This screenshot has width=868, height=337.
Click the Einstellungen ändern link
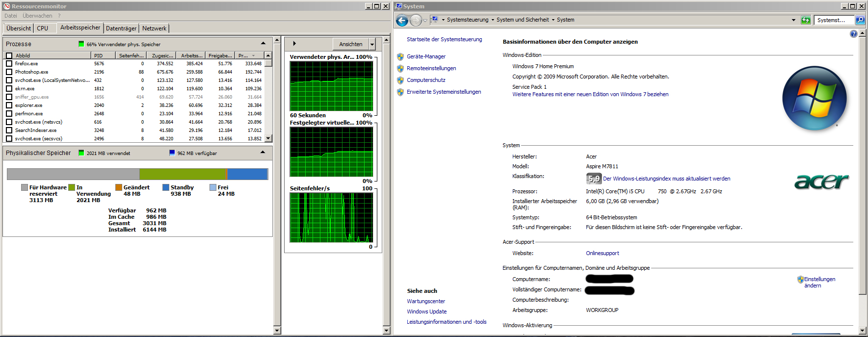pos(819,283)
